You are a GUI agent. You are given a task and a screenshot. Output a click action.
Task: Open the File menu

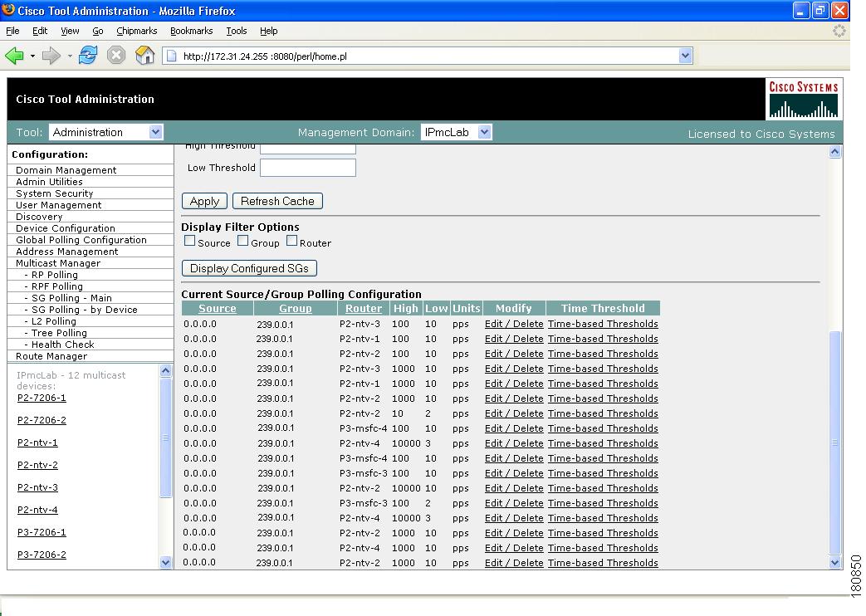[12, 31]
